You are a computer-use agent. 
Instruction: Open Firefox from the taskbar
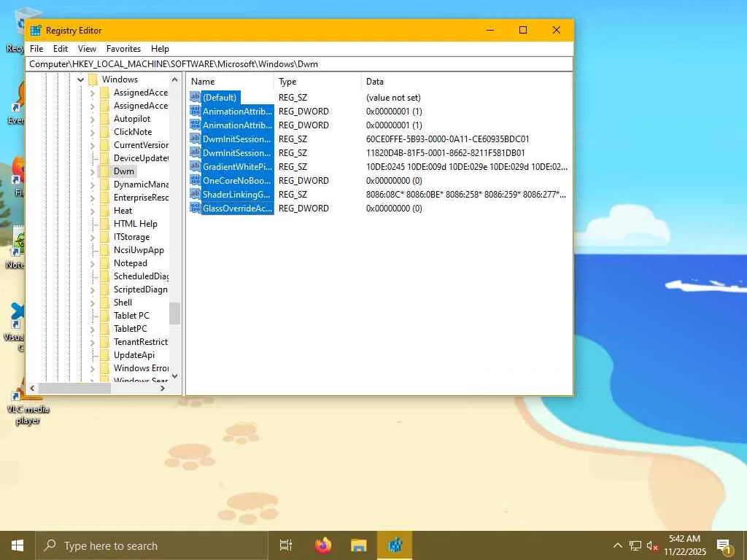point(322,545)
